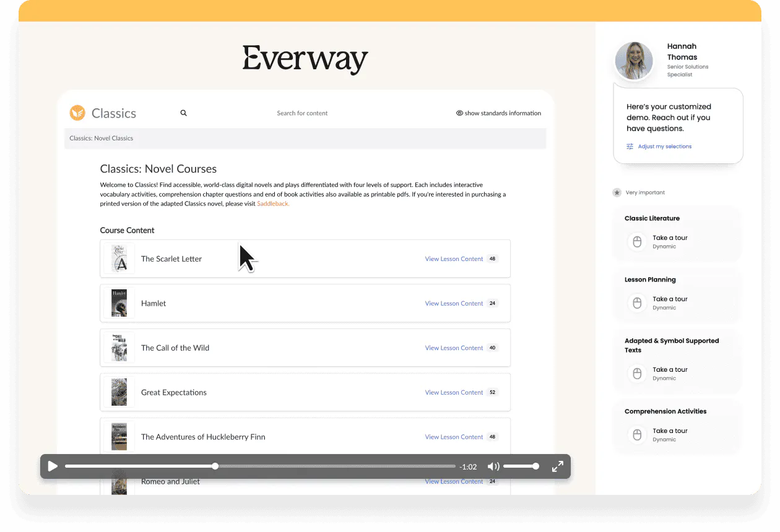Click the Hannah Thomas name text
780x532 pixels.
click(x=682, y=51)
